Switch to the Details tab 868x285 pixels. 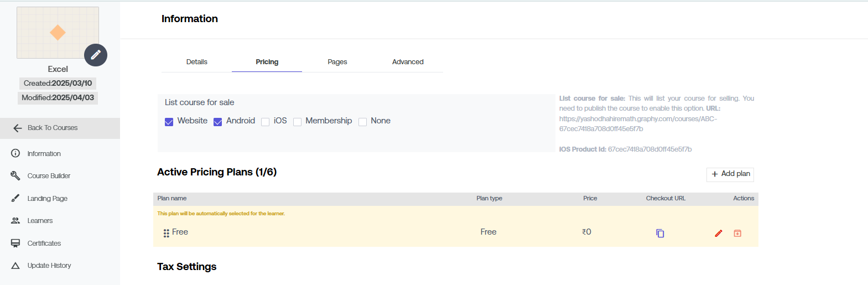tap(196, 62)
